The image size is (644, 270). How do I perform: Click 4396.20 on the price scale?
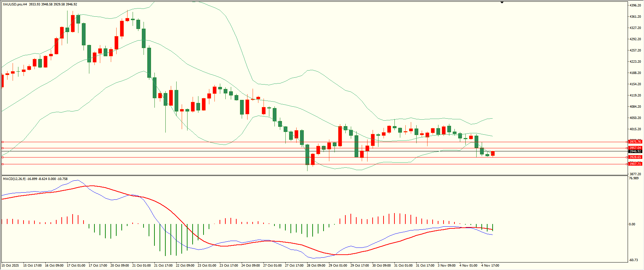pos(635,5)
